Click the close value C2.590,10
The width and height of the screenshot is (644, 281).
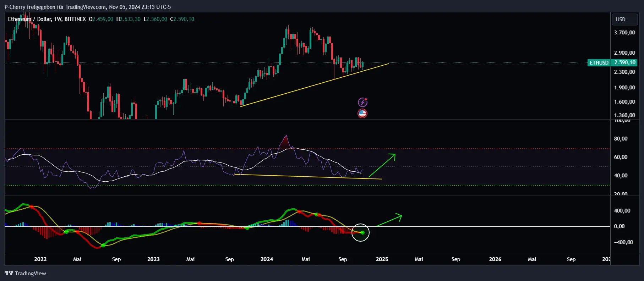(182, 19)
